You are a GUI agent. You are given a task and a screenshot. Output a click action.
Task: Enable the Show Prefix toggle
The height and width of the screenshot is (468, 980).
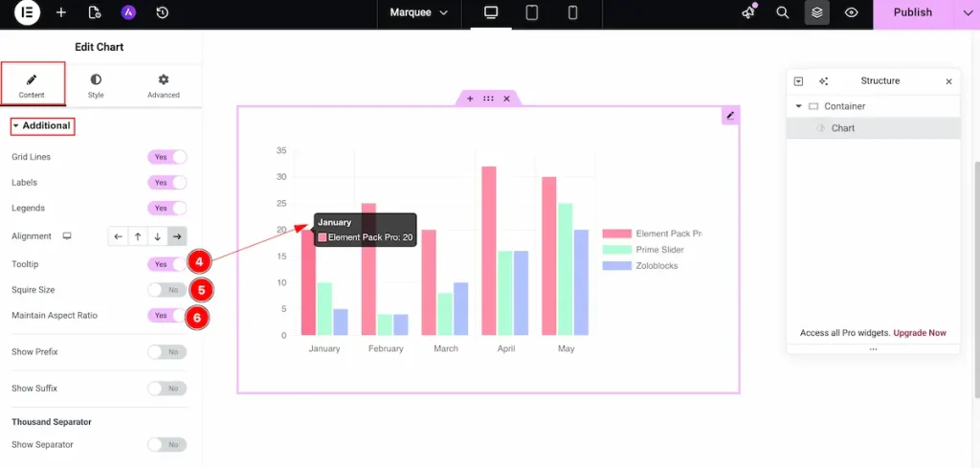[167, 352]
